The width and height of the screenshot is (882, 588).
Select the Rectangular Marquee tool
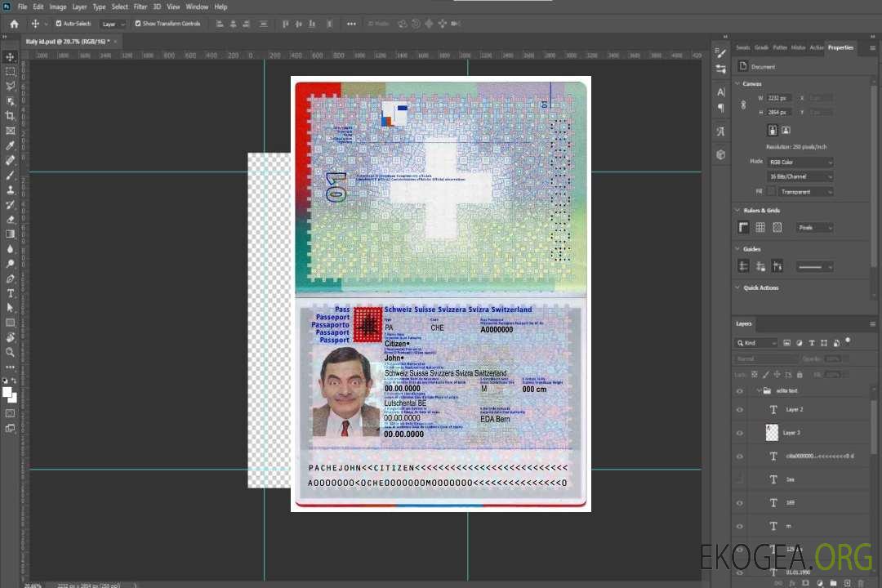[10, 72]
